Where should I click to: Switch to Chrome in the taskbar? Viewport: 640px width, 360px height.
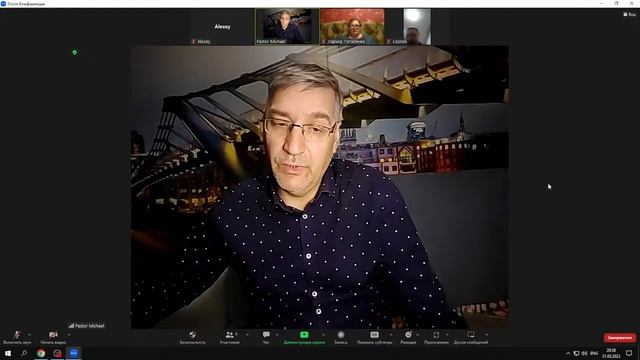[41, 353]
